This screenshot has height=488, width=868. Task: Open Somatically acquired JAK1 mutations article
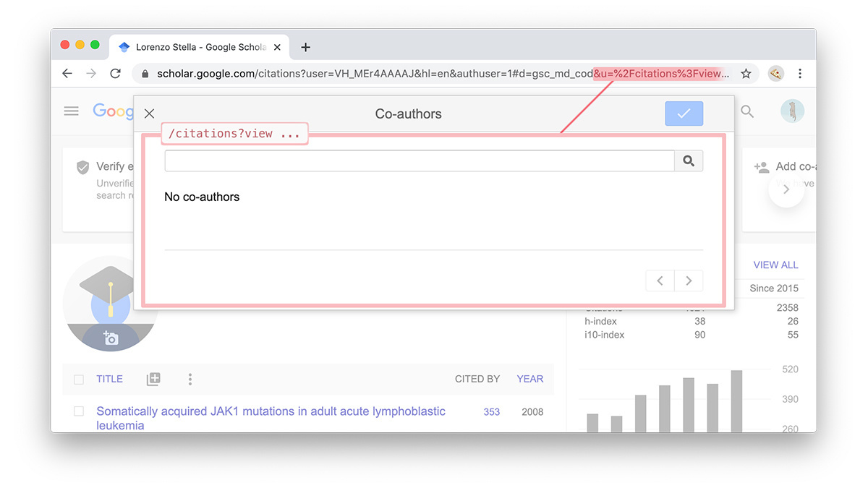click(x=271, y=418)
